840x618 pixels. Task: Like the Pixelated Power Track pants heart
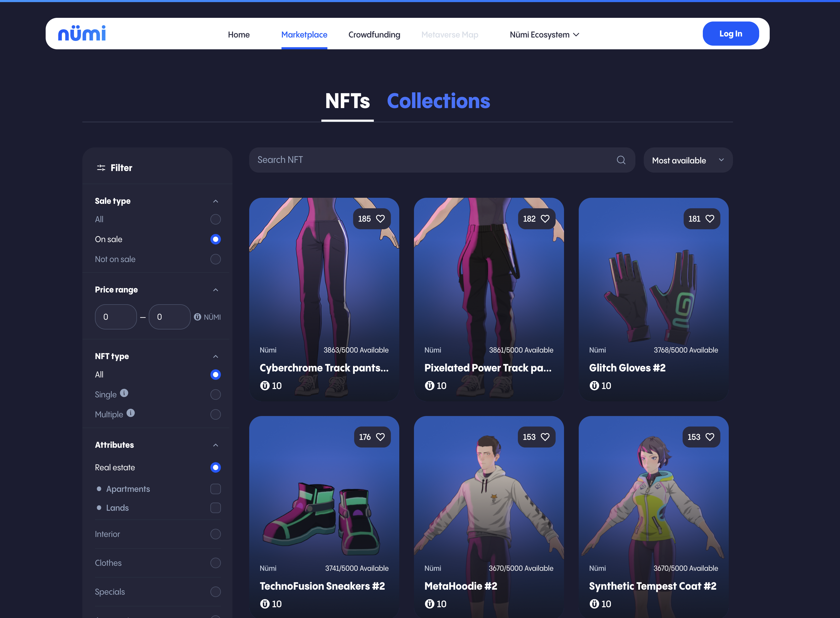pos(545,219)
